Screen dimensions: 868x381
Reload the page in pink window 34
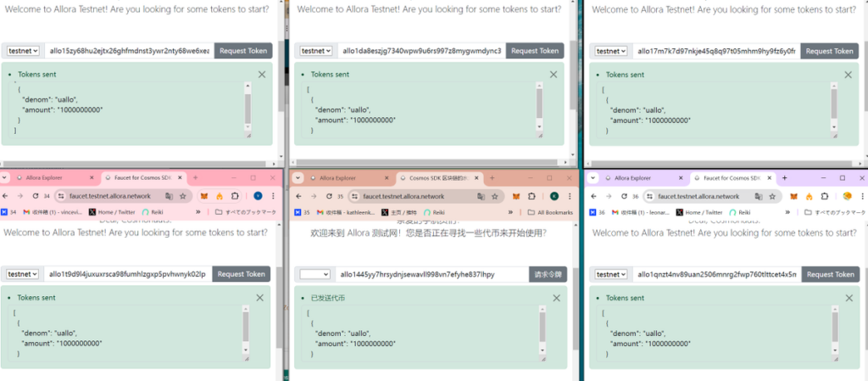(x=36, y=196)
